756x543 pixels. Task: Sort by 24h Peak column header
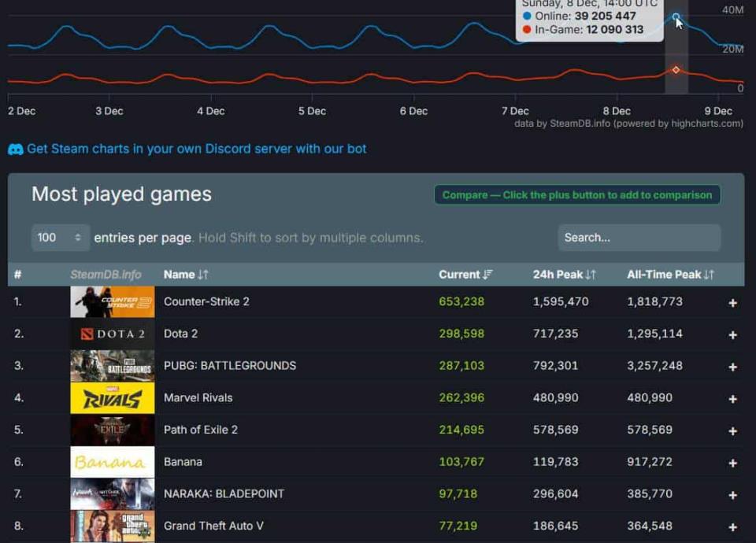[564, 275]
